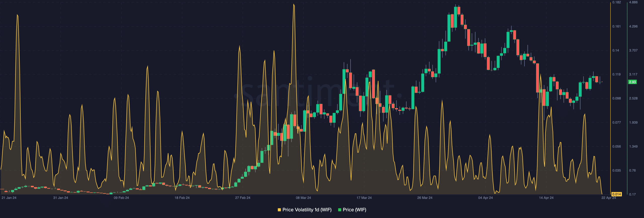The width and height of the screenshot is (644, 218).
Task: Click the 4.886 price axis value
Action: 633,2
